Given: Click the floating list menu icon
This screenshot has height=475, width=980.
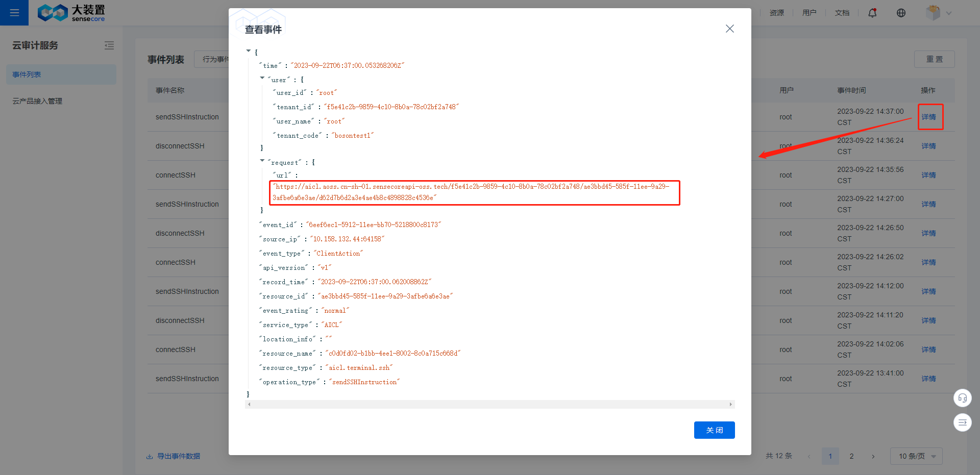Looking at the screenshot, I should [962, 422].
